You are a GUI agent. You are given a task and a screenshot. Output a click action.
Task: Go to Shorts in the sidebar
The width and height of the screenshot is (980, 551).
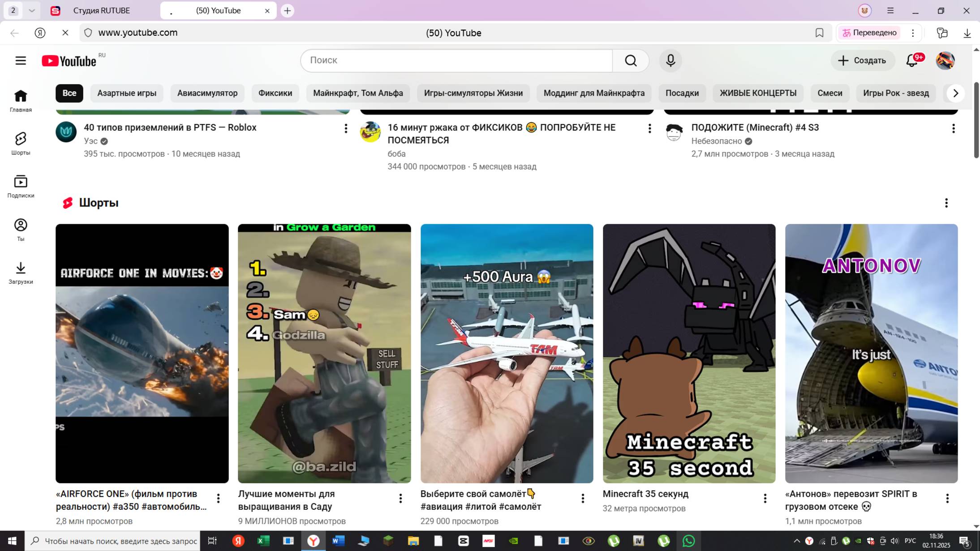pyautogui.click(x=21, y=143)
